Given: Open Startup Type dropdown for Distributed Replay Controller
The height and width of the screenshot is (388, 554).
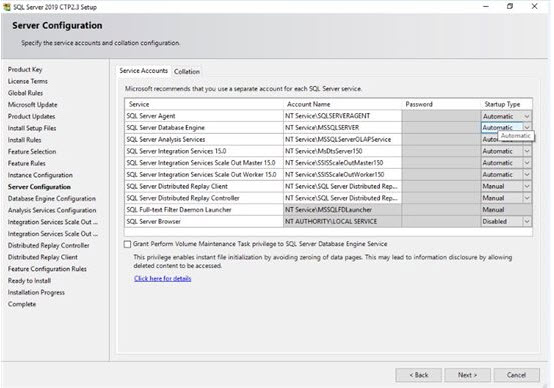Looking at the screenshot, I should coord(526,198).
